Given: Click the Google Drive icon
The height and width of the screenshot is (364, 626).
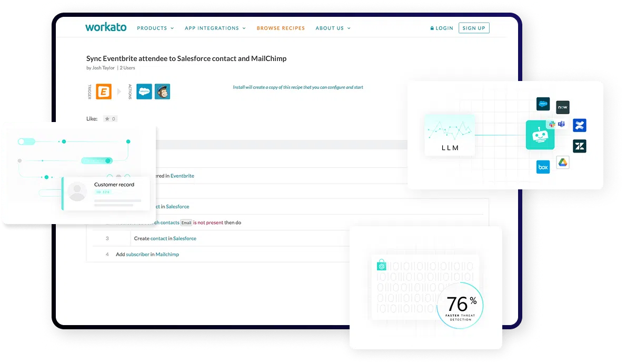Looking at the screenshot, I should 562,162.
